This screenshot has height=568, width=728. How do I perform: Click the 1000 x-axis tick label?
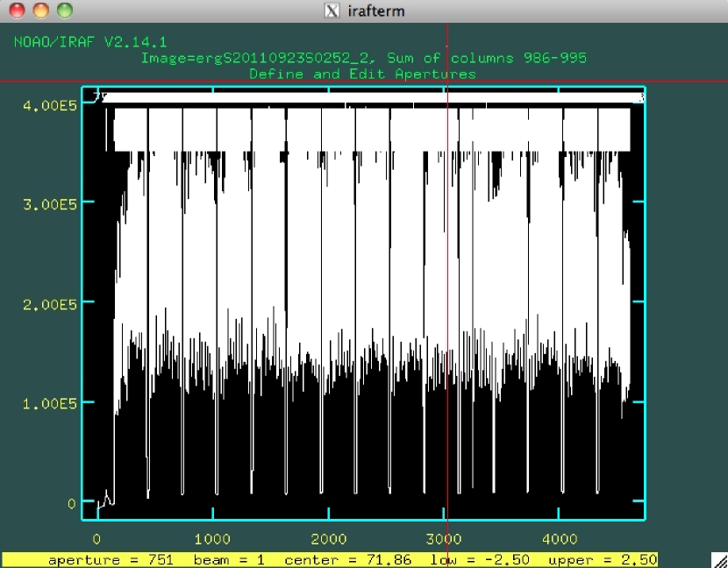[212, 538]
